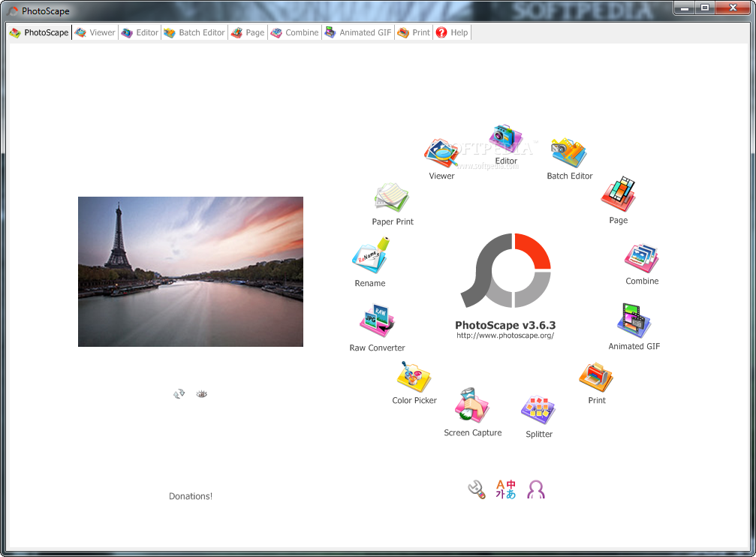Open the Color Picker tool
This screenshot has width=756, height=557.
coord(414,377)
